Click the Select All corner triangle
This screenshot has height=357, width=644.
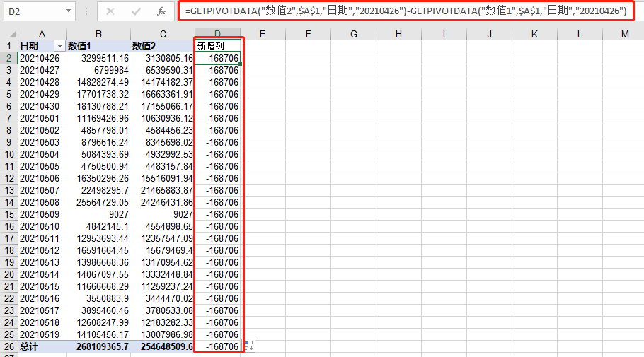click(x=12, y=35)
